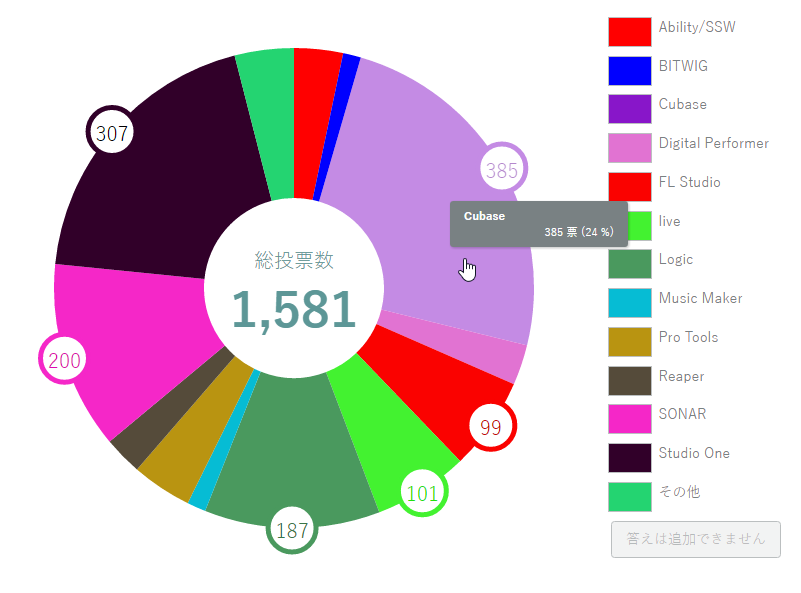
Task: Click the 200 vote badge on SONAR
Action: [64, 359]
